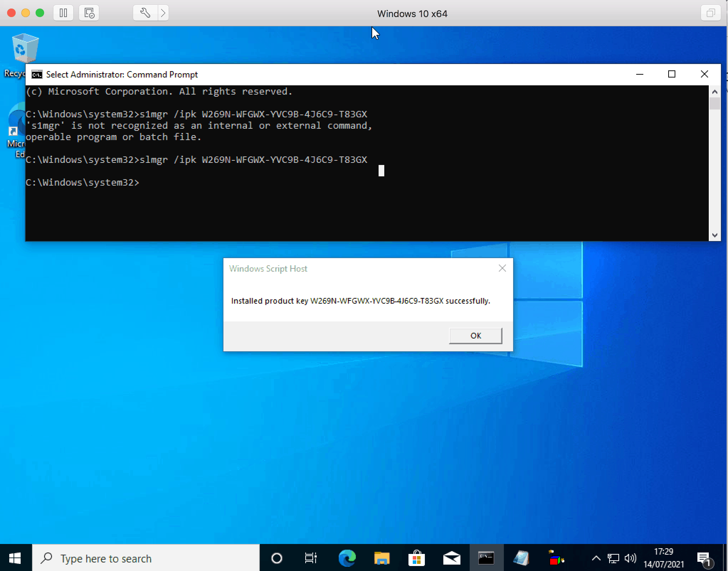Minimize the VM window yellow button
The width and height of the screenshot is (728, 571).
(x=26, y=13)
